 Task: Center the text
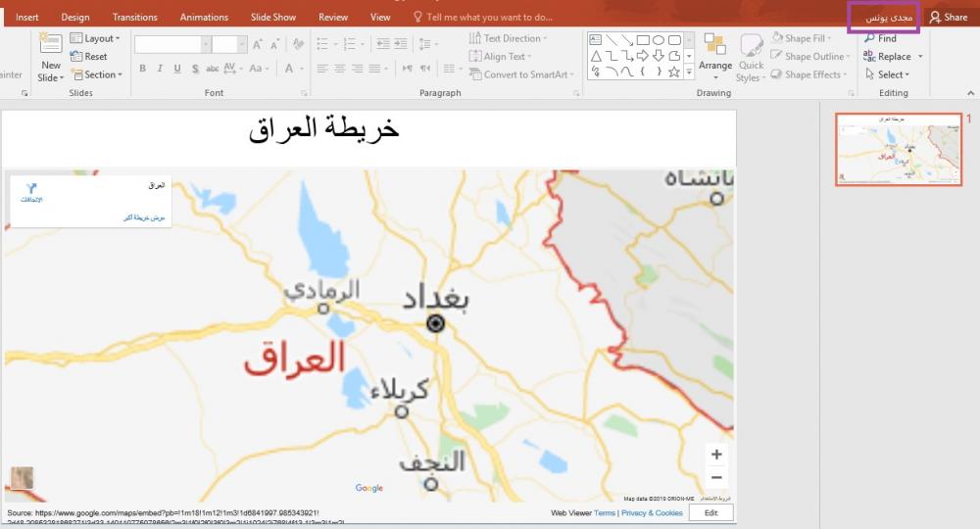point(340,69)
